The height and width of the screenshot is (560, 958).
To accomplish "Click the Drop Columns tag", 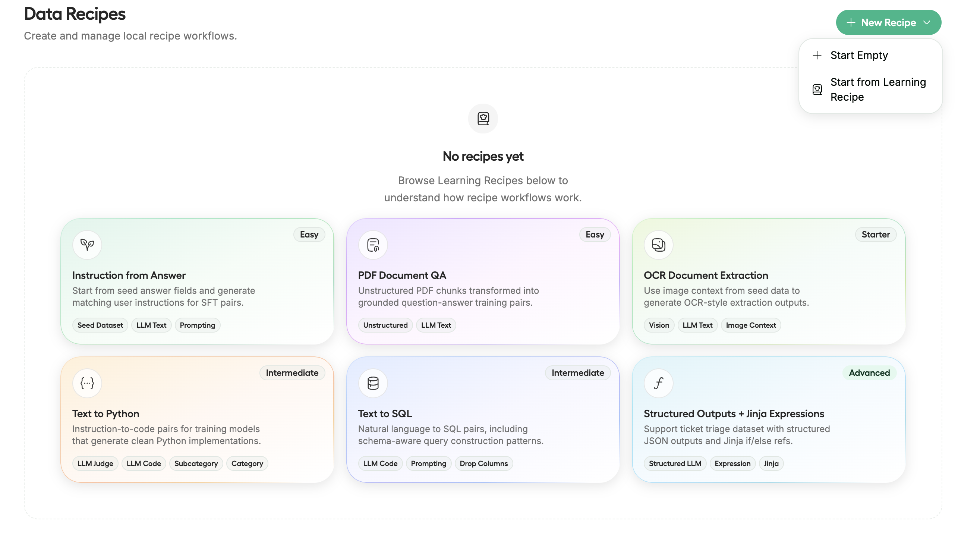I will coord(483,463).
